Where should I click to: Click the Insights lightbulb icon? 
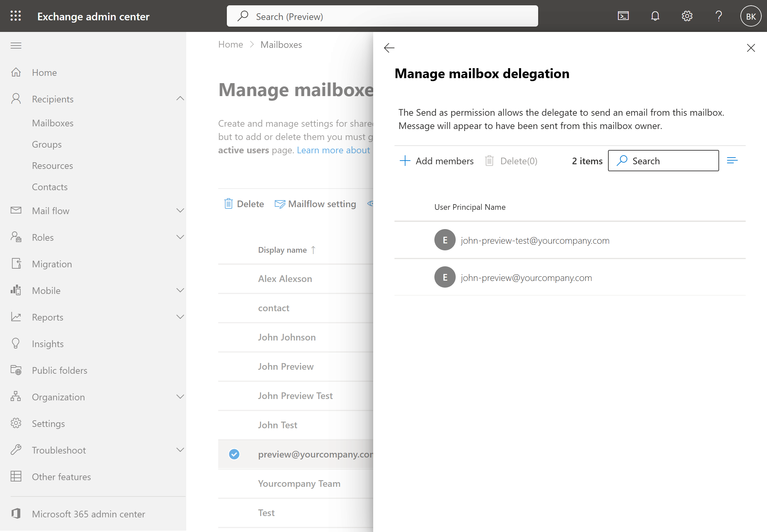click(16, 343)
